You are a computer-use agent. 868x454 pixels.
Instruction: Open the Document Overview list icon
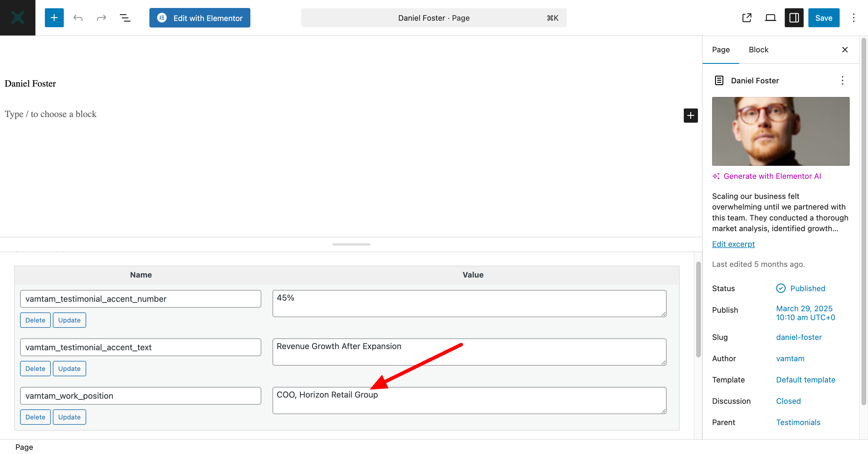tap(125, 18)
